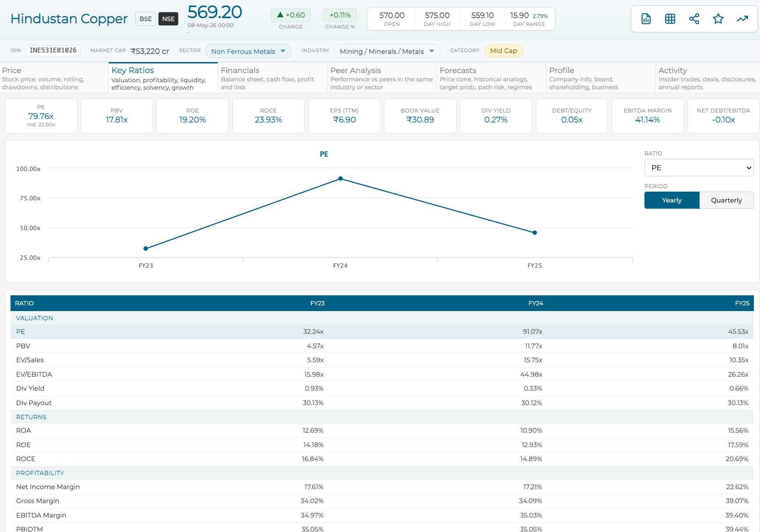The height and width of the screenshot is (532, 760).
Task: Click the current price 569.20
Action: click(x=215, y=12)
